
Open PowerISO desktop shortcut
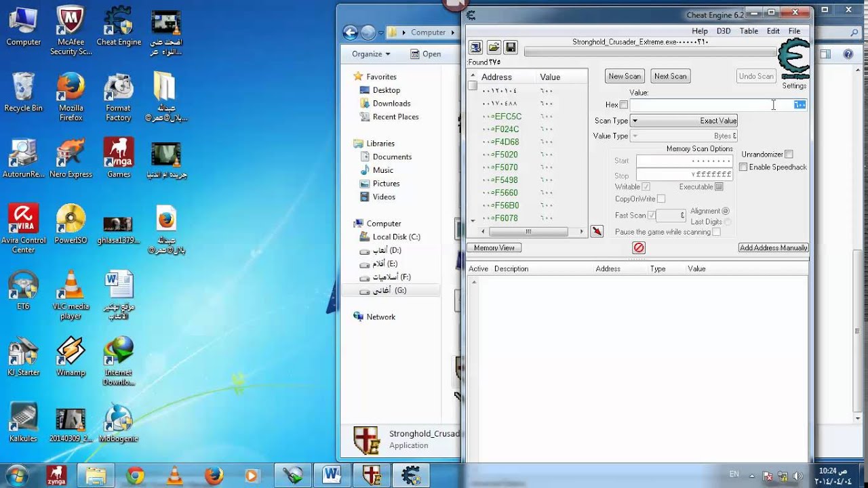click(71, 225)
